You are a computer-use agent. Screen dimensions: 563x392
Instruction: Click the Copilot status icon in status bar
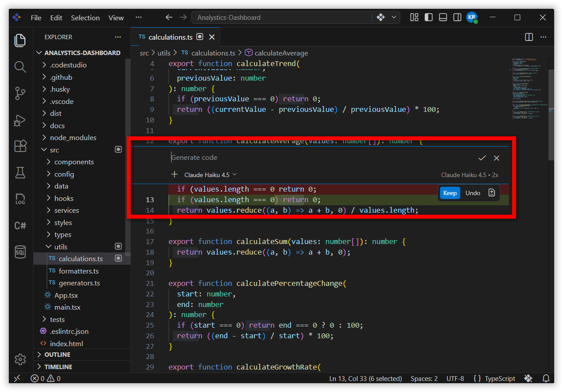pos(528,378)
